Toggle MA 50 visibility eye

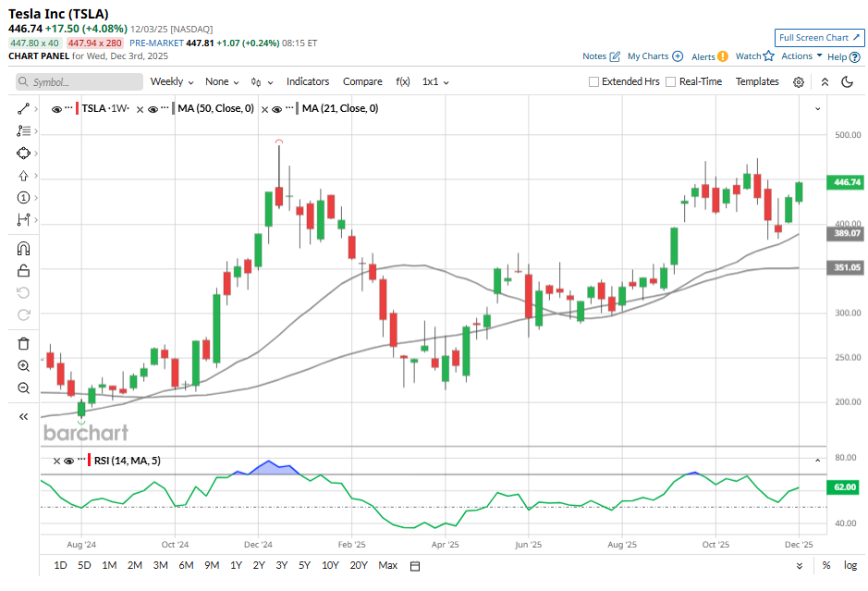click(153, 109)
